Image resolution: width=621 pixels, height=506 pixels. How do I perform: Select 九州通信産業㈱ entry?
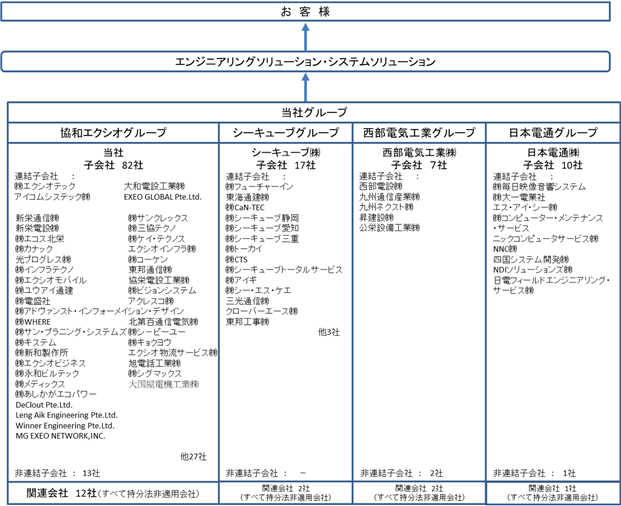coord(389,197)
